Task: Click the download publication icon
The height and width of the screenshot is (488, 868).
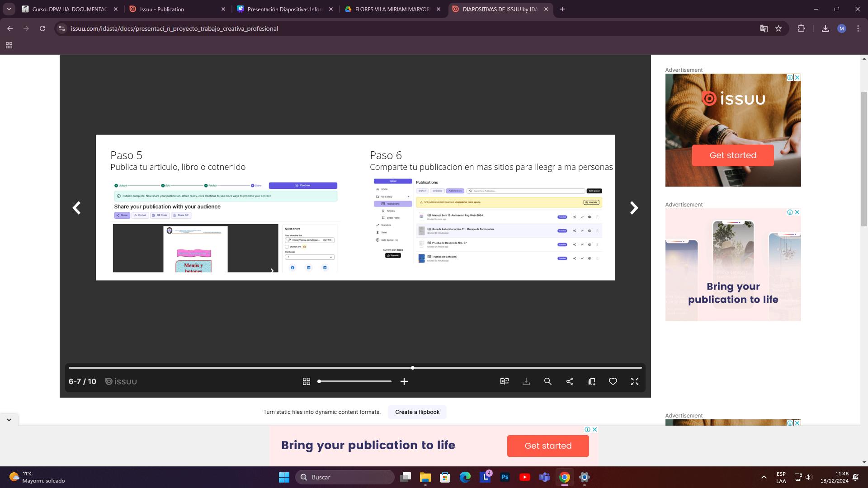Action: (x=526, y=381)
